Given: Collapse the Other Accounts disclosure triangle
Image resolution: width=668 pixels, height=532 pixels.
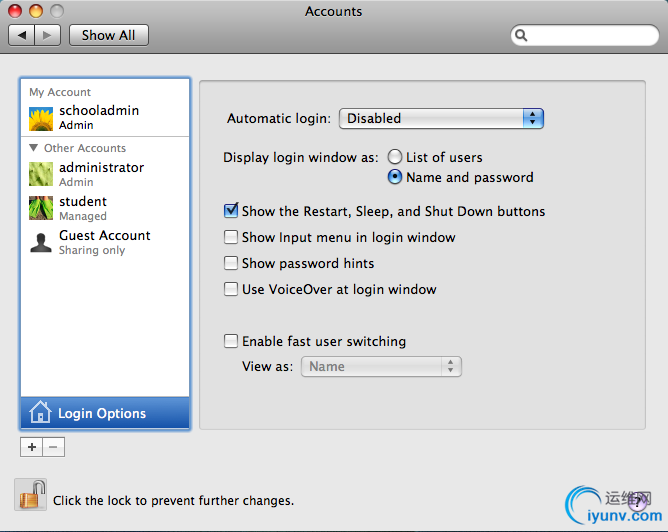Looking at the screenshot, I should tap(33, 148).
